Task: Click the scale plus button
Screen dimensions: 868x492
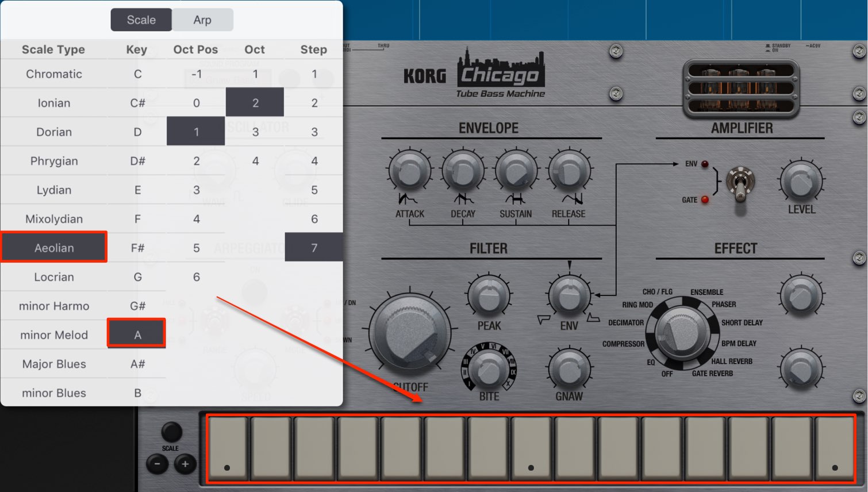Action: [185, 464]
